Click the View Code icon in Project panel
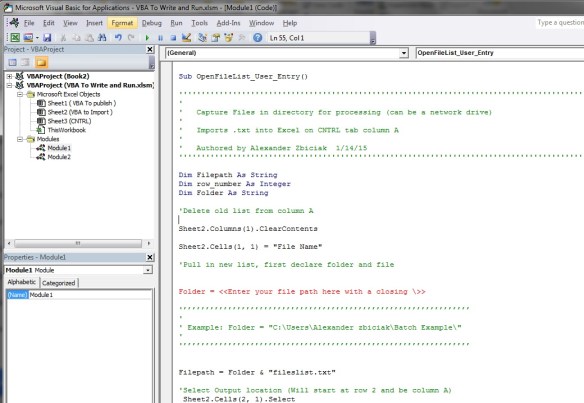This screenshot has height=403, width=584. tap(12, 62)
